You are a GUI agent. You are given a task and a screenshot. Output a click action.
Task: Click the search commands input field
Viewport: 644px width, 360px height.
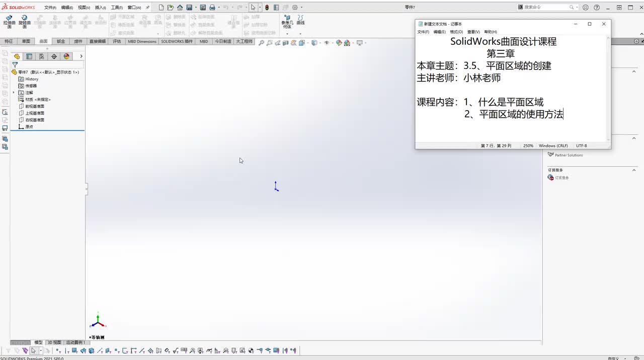546,7
